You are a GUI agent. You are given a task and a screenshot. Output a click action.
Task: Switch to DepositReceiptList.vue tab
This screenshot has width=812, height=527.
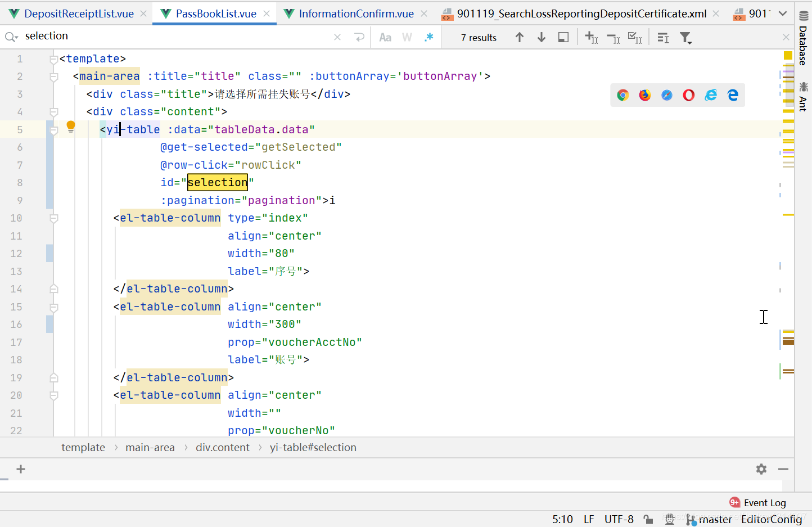(x=79, y=13)
